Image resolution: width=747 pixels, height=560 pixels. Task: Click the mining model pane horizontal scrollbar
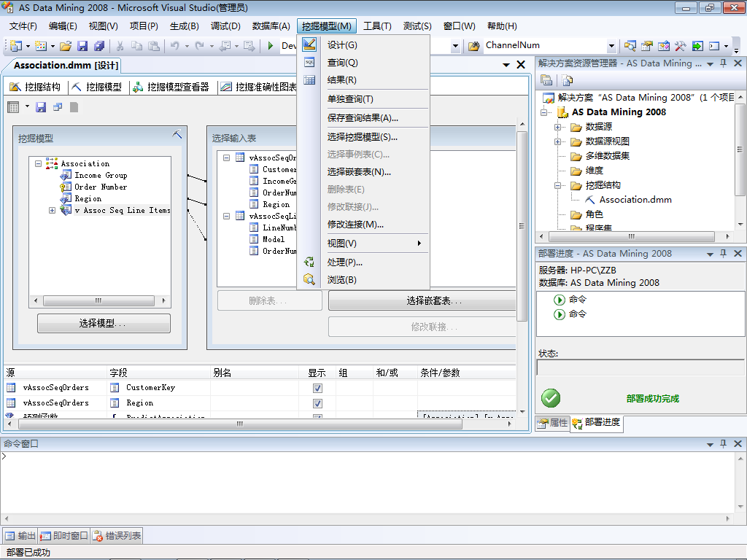click(98, 300)
